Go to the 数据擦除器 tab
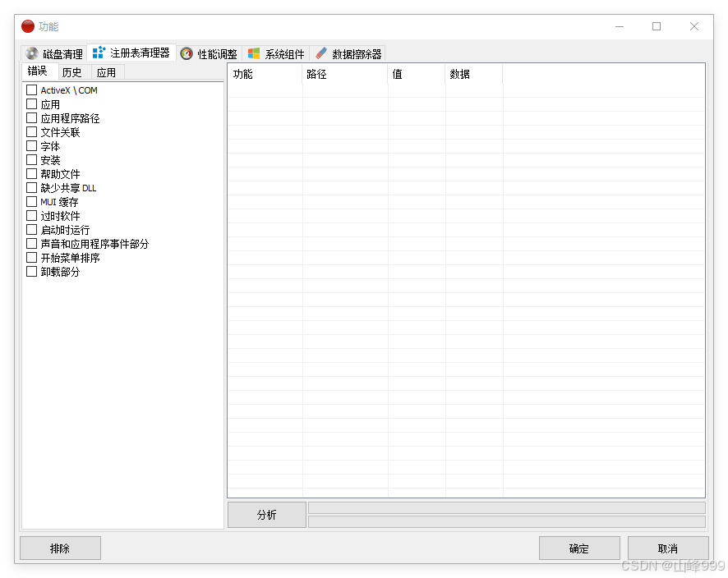 (348, 54)
